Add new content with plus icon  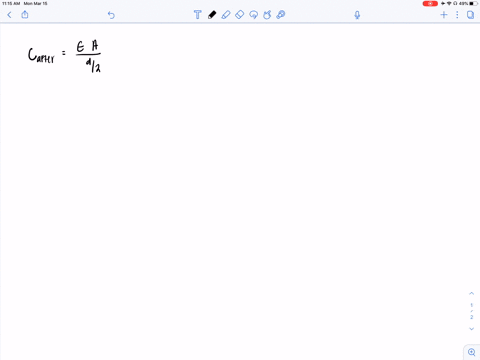444,15
